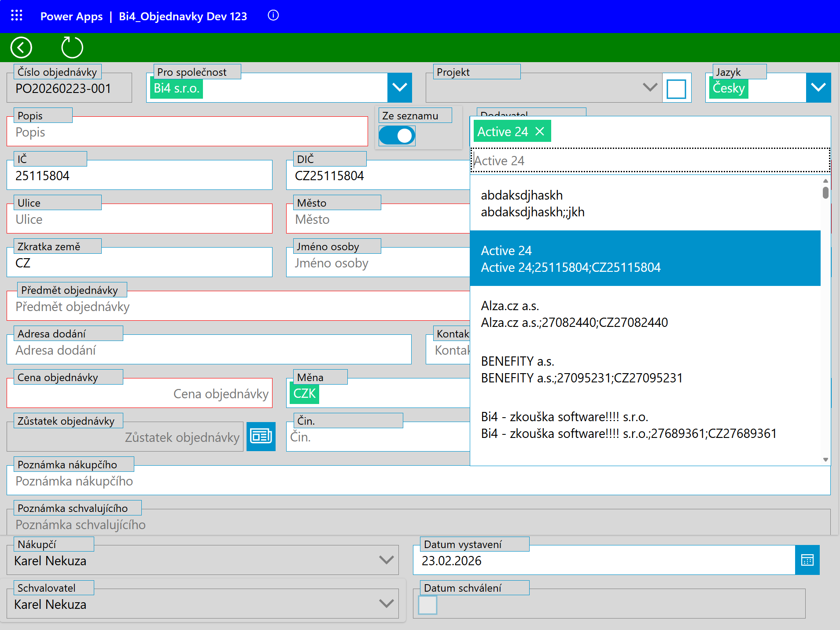Viewport: 840px width, 630px height.
Task: Click the info icon beside app title
Action: 273,16
